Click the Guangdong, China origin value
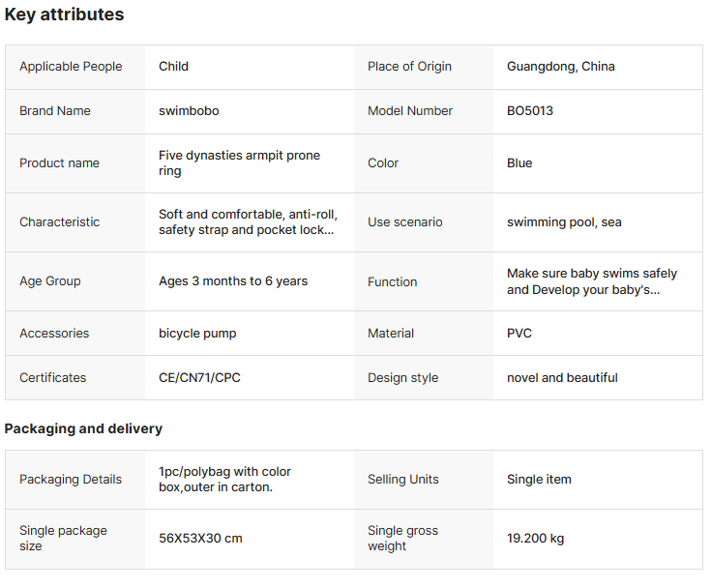This screenshot has width=712, height=588. pos(560,67)
